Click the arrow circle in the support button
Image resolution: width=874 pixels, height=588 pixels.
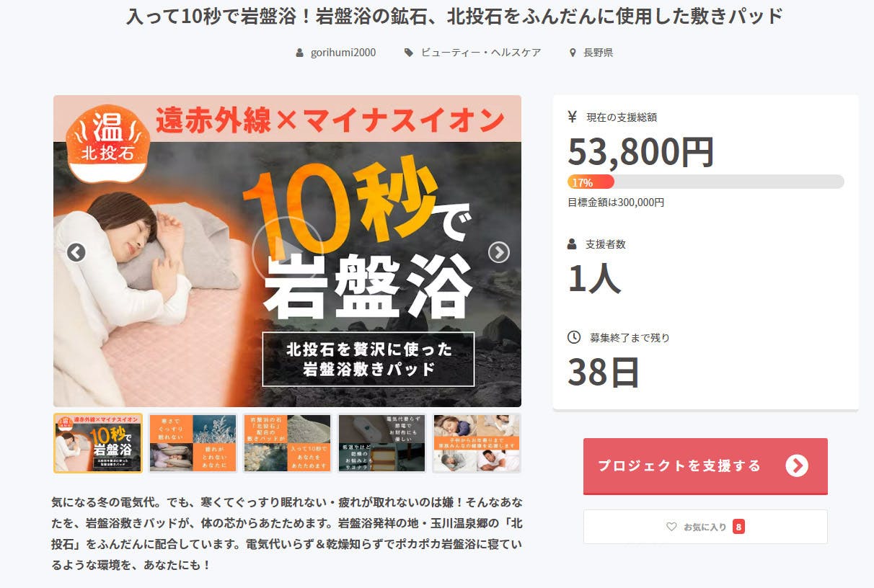coord(796,465)
